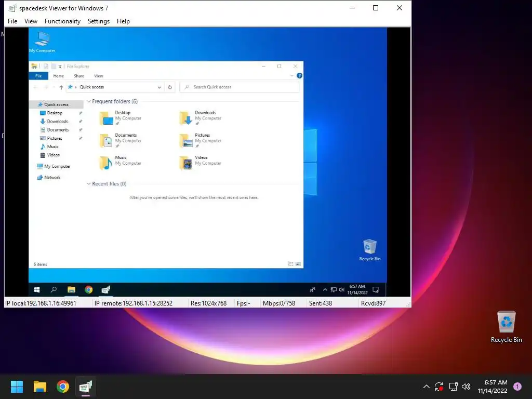Select the Home ribbon tab in File Explorer

tap(58, 76)
